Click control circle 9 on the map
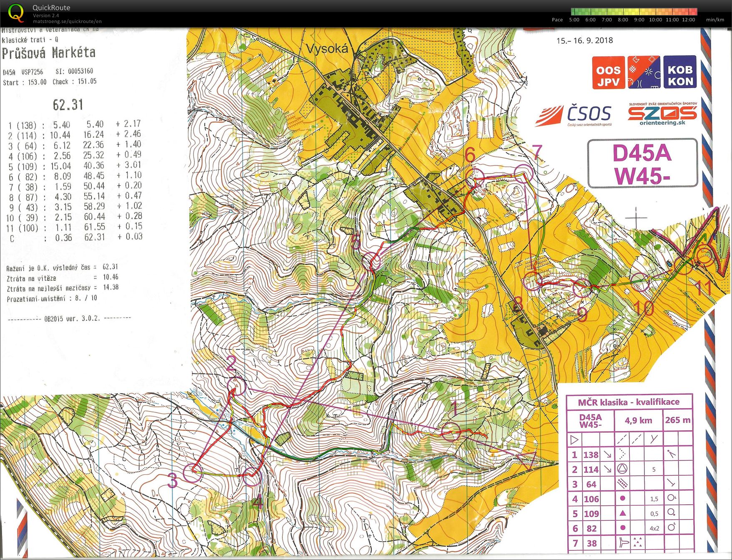Image resolution: width=732 pixels, height=560 pixels. coord(582,288)
